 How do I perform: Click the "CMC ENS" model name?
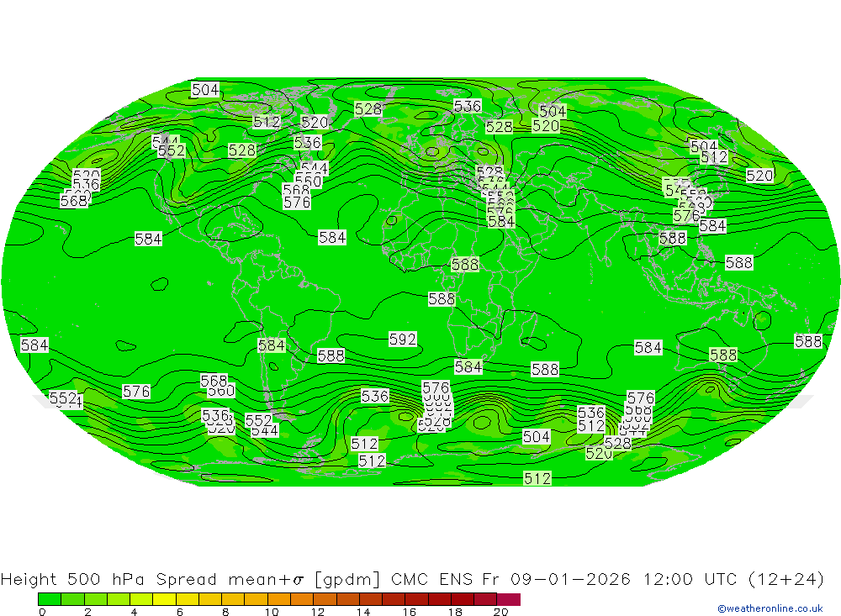431,580
